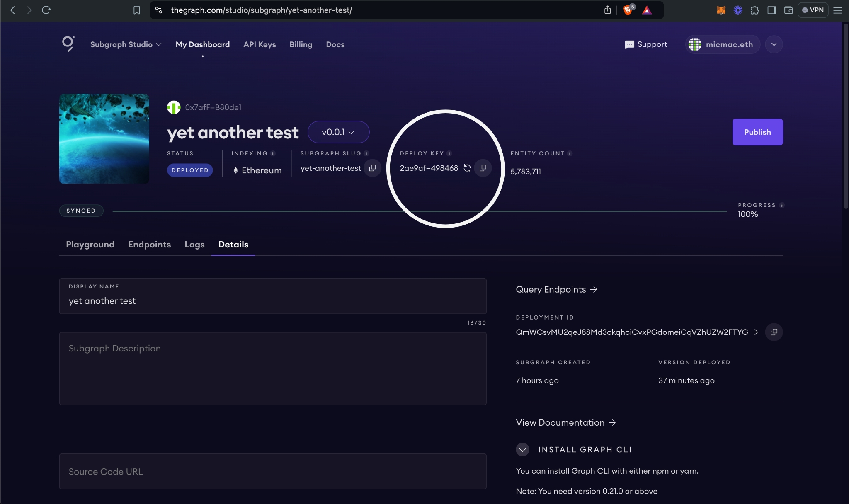
Task: Toggle the browser sidebar panel
Action: pyautogui.click(x=771, y=10)
